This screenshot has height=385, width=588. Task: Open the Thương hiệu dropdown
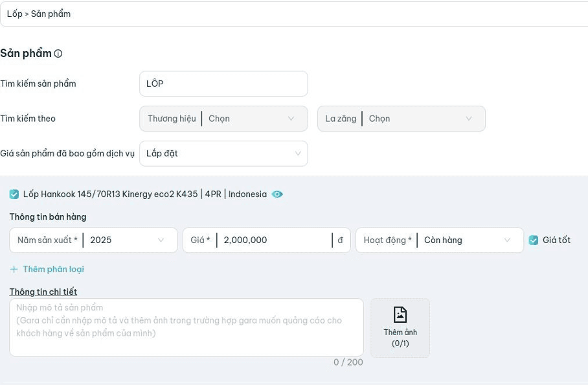pos(223,119)
